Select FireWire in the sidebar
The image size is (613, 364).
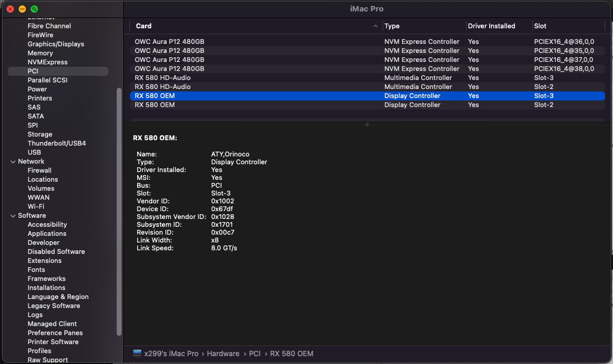point(40,35)
